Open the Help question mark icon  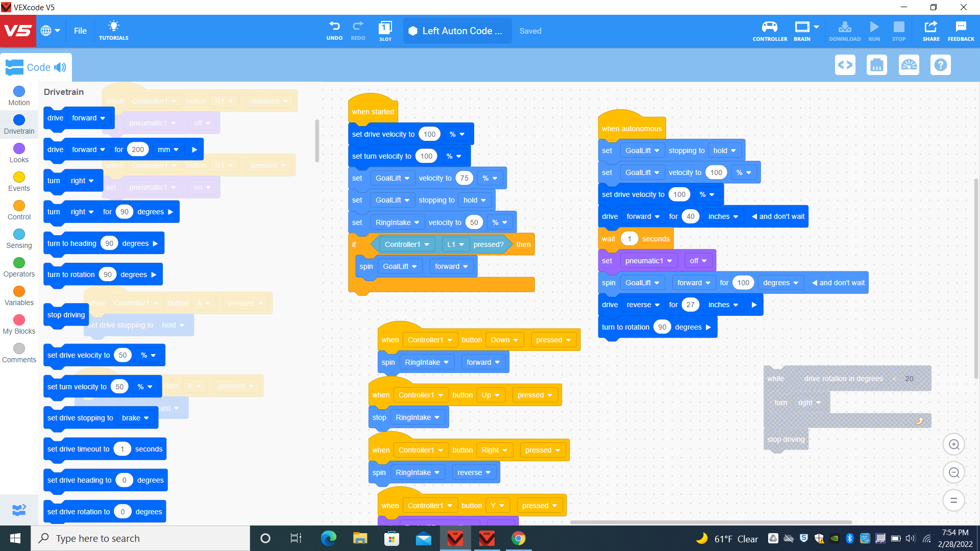(x=940, y=65)
